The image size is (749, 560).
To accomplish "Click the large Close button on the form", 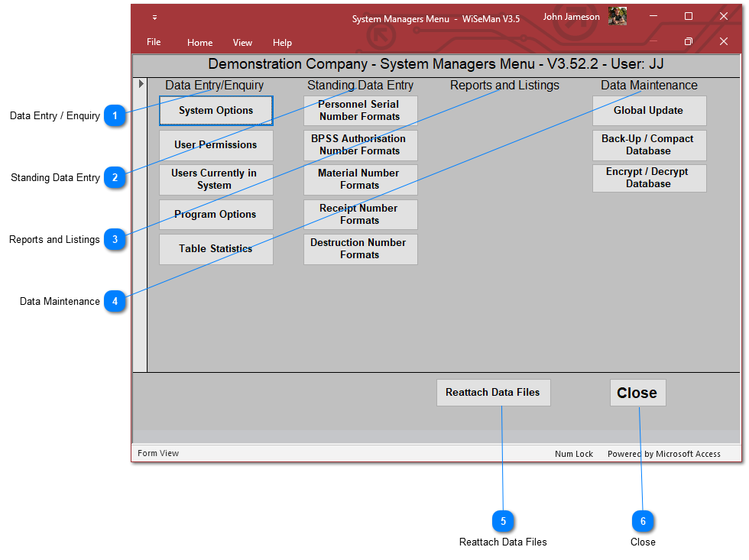I will pos(637,393).
